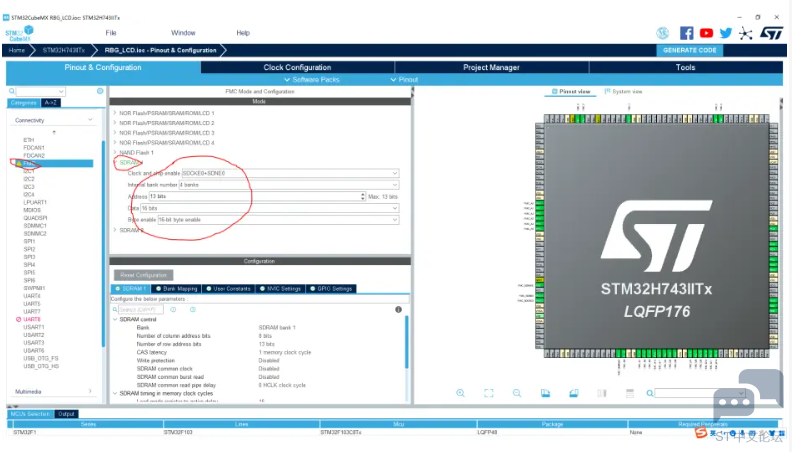The height and width of the screenshot is (452, 792).
Task: Click the Reset Configuration button
Action: 143,275
